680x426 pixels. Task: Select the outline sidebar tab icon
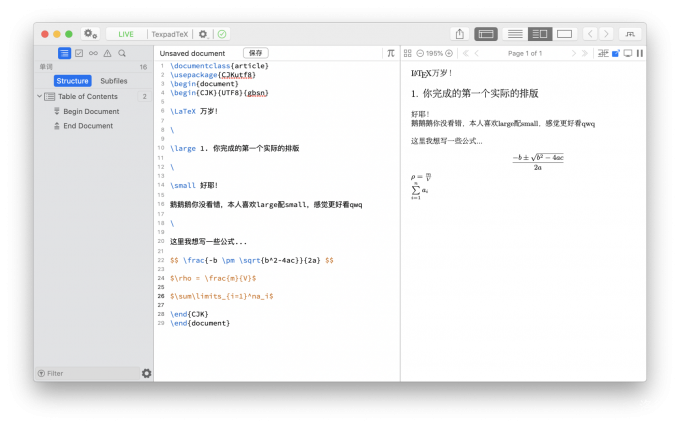[64, 53]
